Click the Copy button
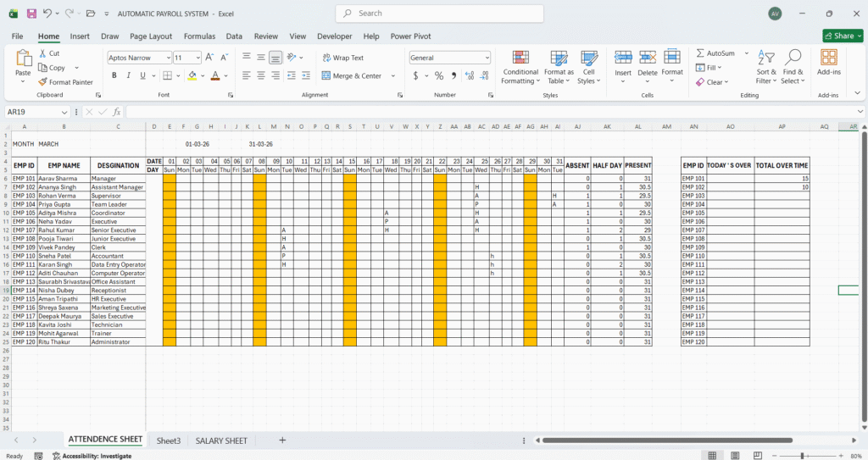The width and height of the screenshot is (868, 460). [52, 68]
